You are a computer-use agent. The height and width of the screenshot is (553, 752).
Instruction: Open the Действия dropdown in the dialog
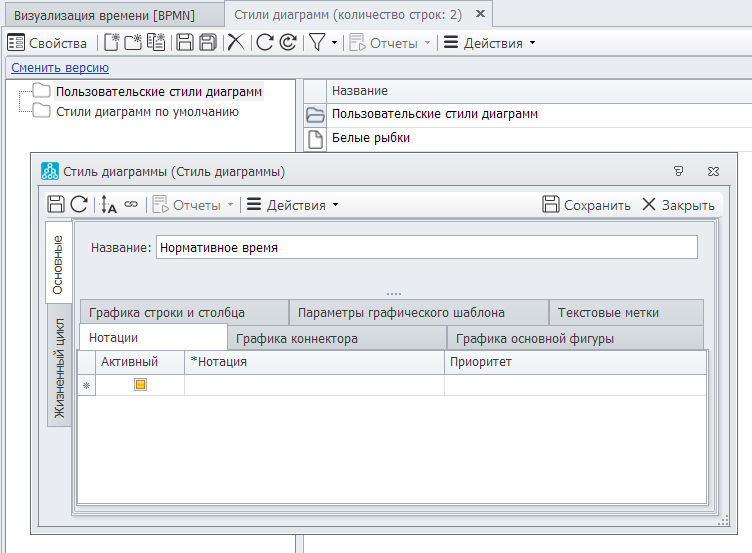(x=293, y=205)
